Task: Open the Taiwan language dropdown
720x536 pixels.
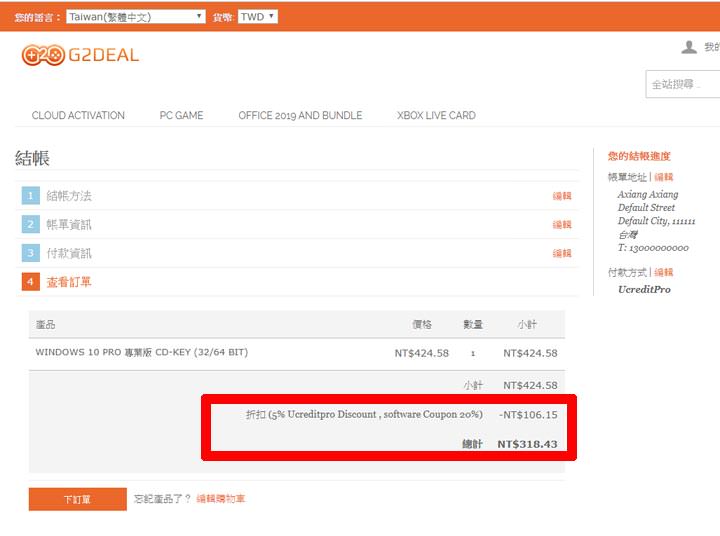Action: [135, 17]
